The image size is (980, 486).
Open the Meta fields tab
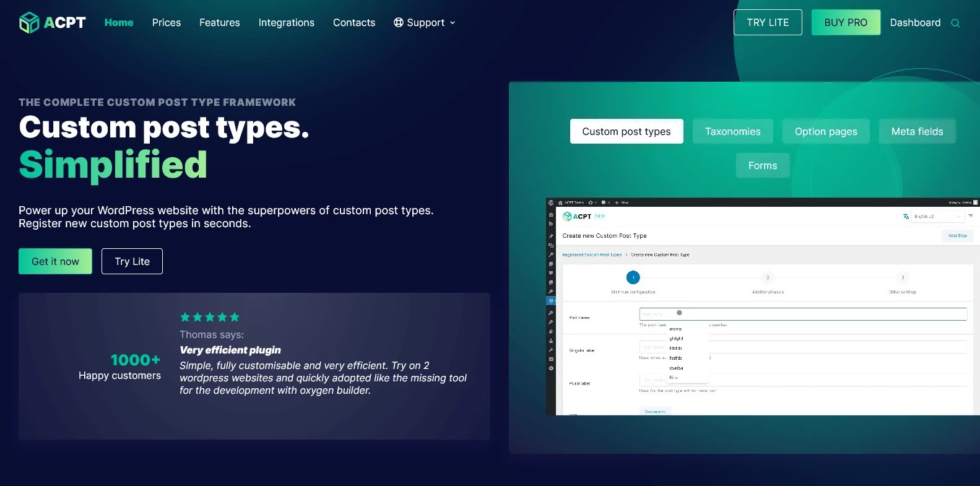click(917, 131)
